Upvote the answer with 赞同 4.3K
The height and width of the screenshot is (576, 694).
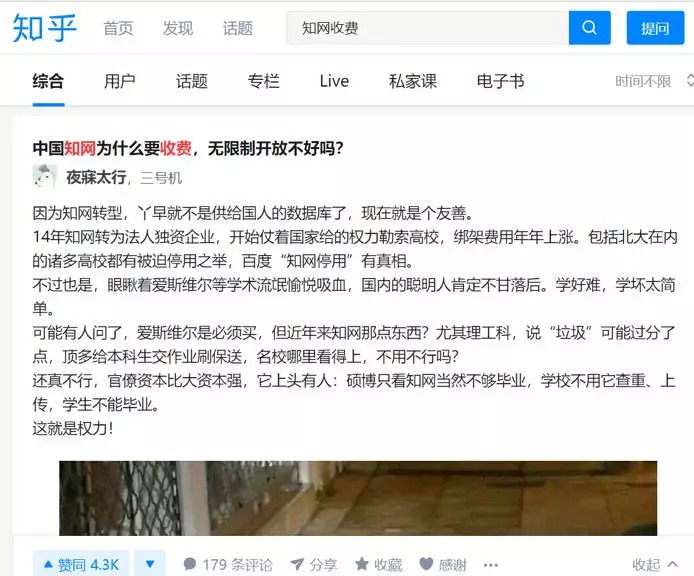[x=81, y=564]
